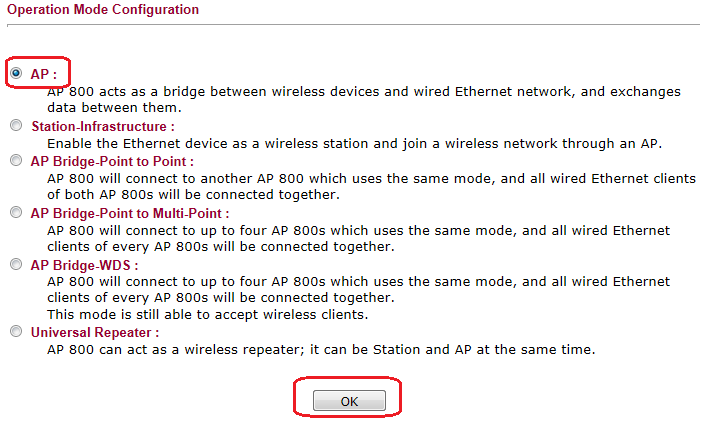Click the "AP Bridge-Point to Point :" label
Image resolution: width=707 pixels, height=421 pixels.
pyautogui.click(x=112, y=160)
